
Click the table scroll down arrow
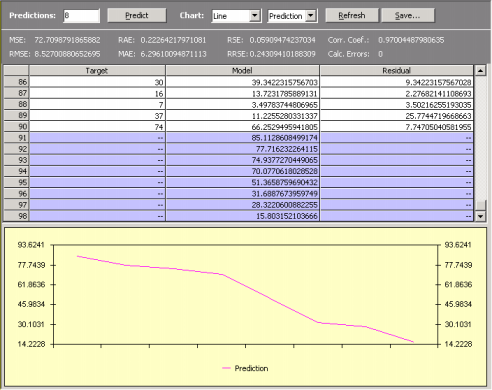[480, 216]
